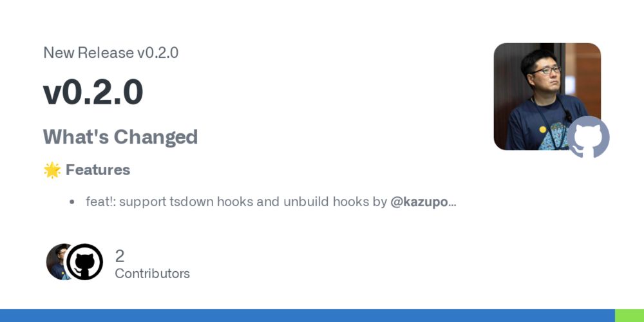The image size is (644, 322).
Task: Click the "New Release v0.2.0" subtitle
Action: pyautogui.click(x=111, y=53)
